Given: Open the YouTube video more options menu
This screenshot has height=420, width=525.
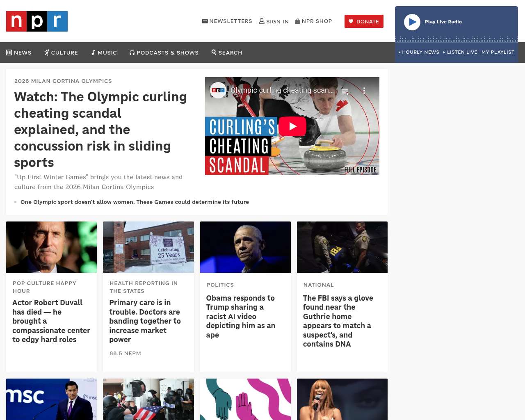Looking at the screenshot, I should click(x=364, y=91).
